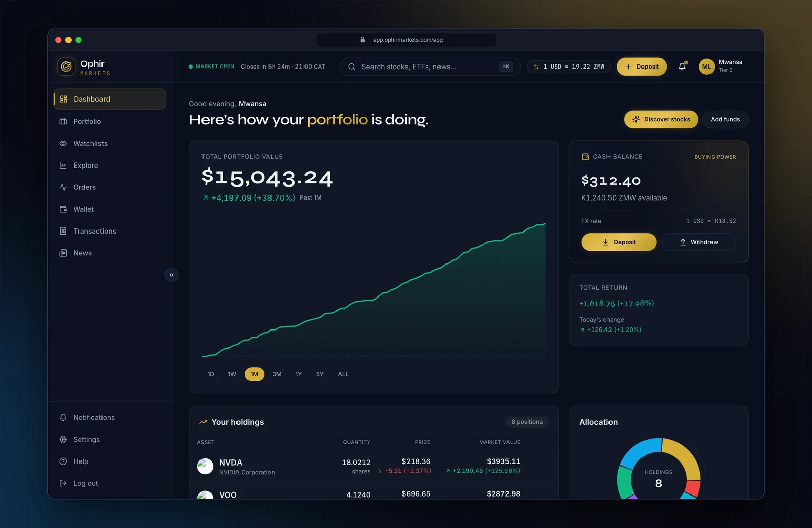Select the 5Y chart range

[x=320, y=374]
